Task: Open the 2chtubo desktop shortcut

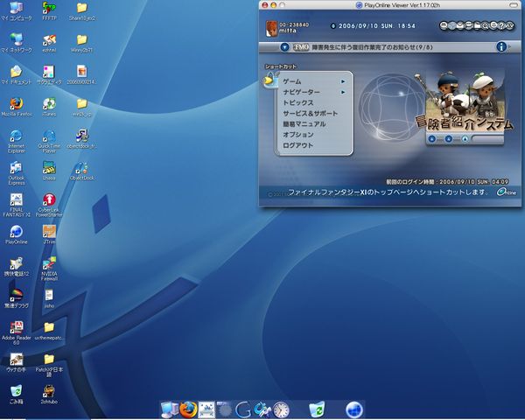Action: pyautogui.click(x=49, y=395)
